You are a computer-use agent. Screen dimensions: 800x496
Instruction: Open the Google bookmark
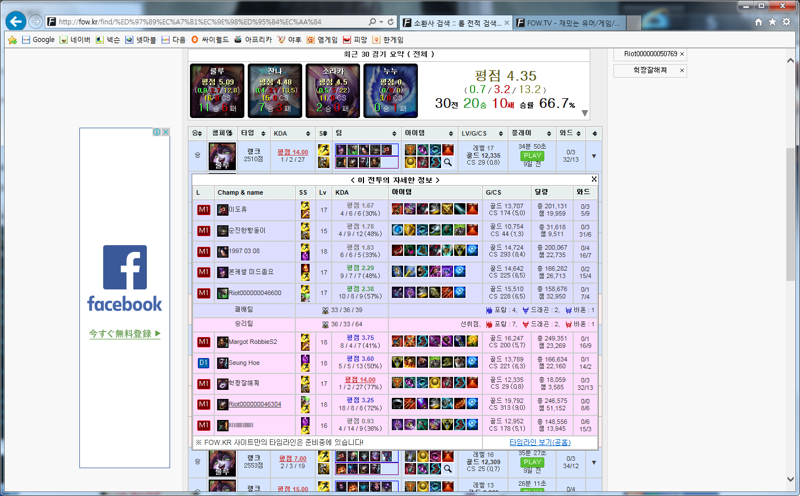point(38,40)
